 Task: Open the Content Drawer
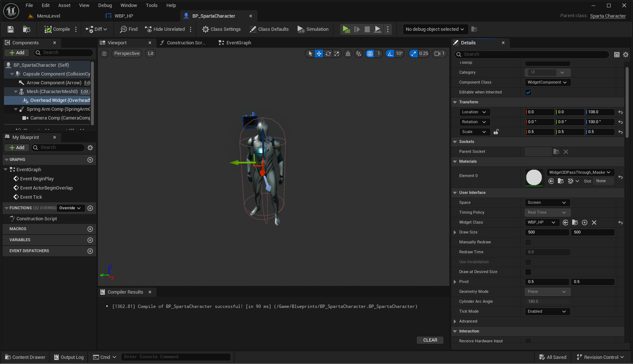pos(25,357)
